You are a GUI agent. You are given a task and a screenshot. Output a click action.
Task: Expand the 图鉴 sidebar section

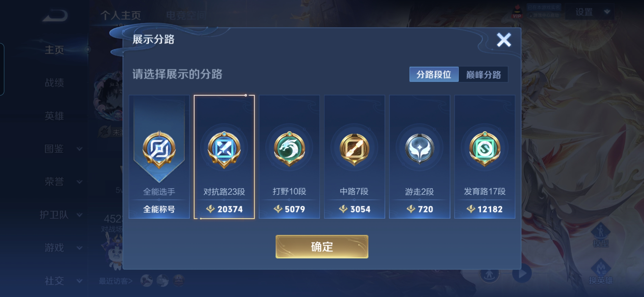pos(63,149)
